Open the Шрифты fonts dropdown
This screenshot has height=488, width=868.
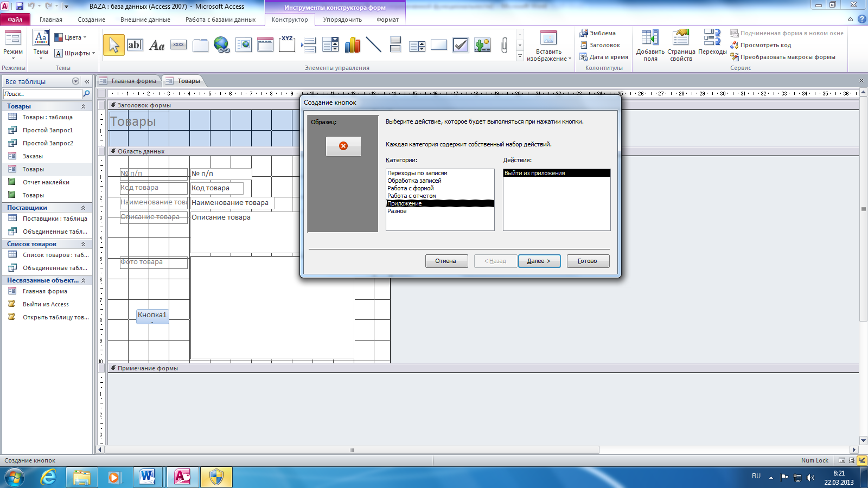pyautogui.click(x=75, y=53)
